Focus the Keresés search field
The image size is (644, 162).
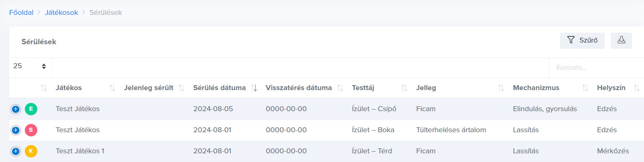pos(596,67)
